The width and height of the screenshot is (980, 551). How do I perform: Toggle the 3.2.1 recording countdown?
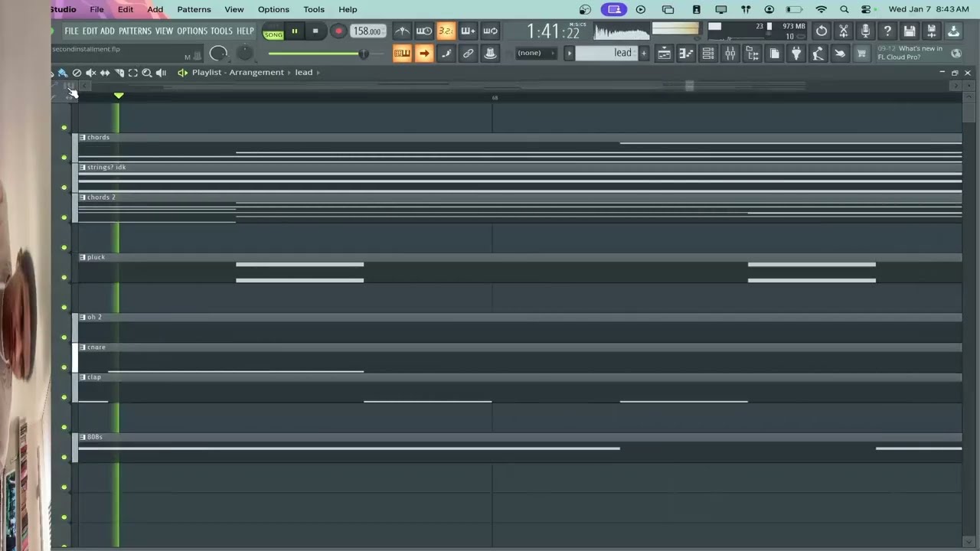pyautogui.click(x=446, y=31)
